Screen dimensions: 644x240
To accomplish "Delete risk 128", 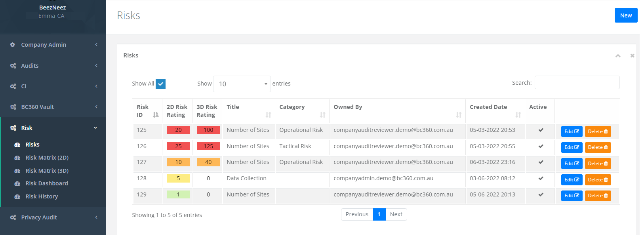I will [x=598, y=180].
